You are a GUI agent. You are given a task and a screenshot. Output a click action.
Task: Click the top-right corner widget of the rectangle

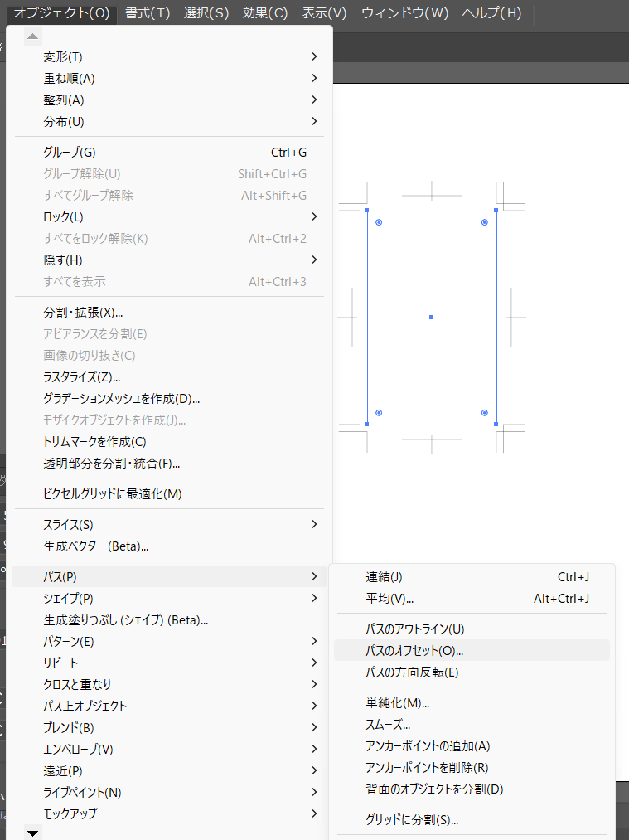click(x=485, y=222)
